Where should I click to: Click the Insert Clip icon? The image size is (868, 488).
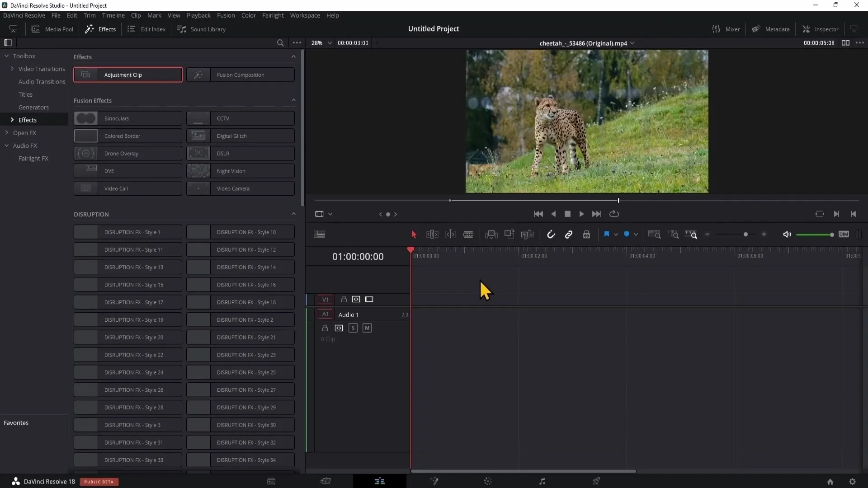[x=491, y=235]
